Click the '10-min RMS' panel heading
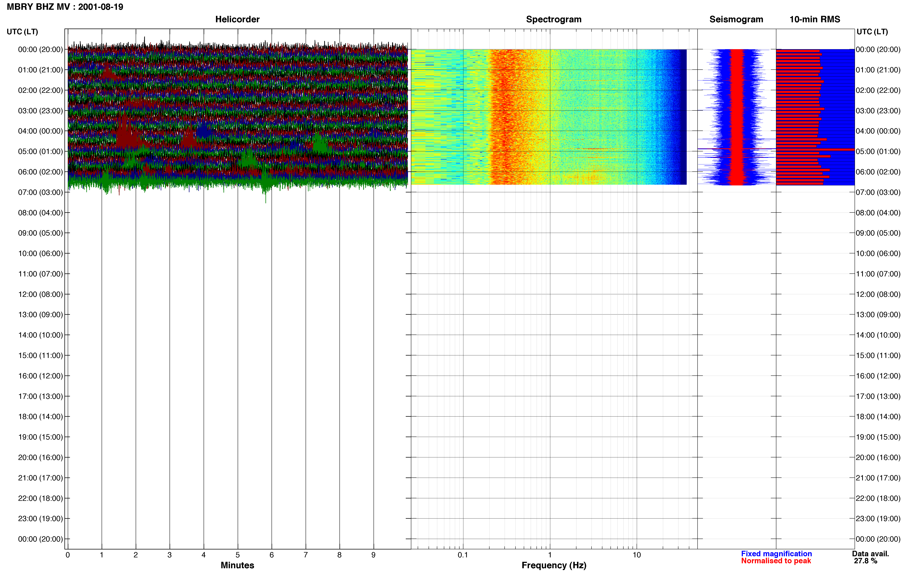The width and height of the screenshot is (924, 578). tap(815, 19)
